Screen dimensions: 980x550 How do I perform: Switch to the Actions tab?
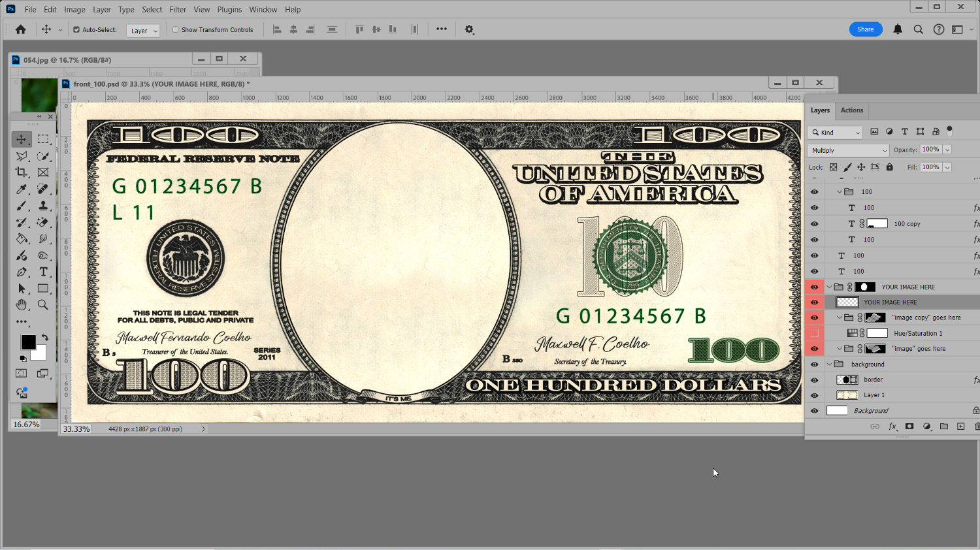[x=851, y=110]
